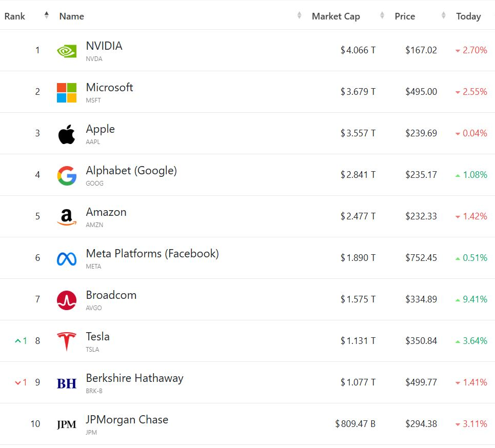Screen dimensions: 495x448
Task: Click the Berkshire Hathaway BH logo
Action: click(x=67, y=383)
